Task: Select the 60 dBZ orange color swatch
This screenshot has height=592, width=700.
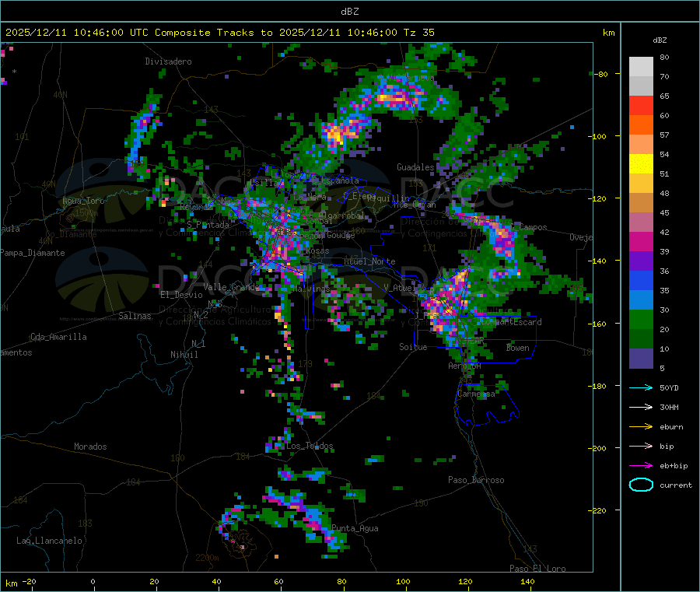Action: (x=641, y=125)
